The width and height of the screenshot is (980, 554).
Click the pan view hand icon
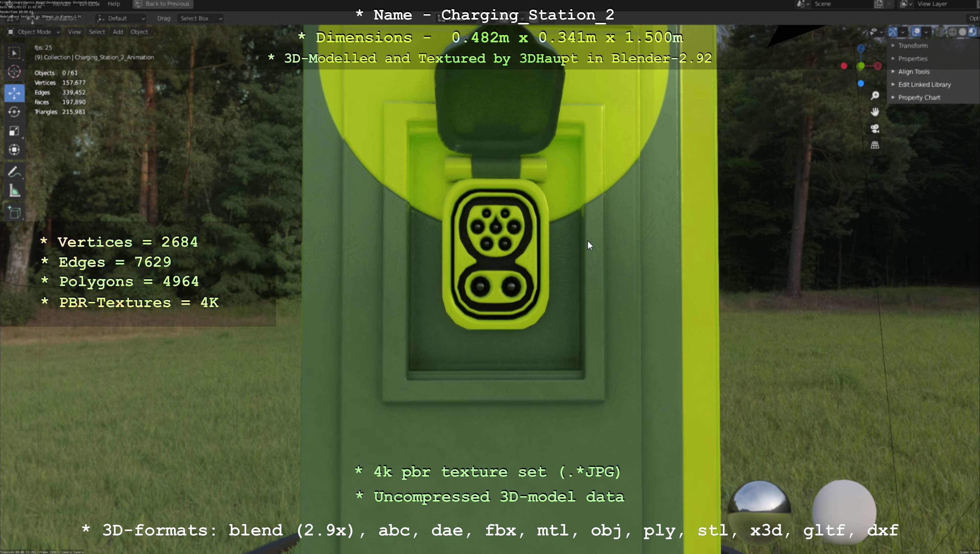click(x=875, y=112)
